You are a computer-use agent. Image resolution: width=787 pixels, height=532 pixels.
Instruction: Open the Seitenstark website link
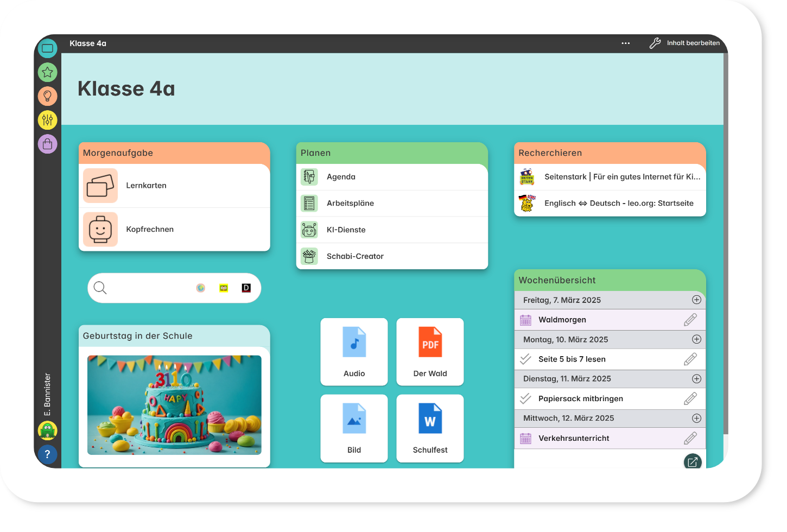pos(621,177)
